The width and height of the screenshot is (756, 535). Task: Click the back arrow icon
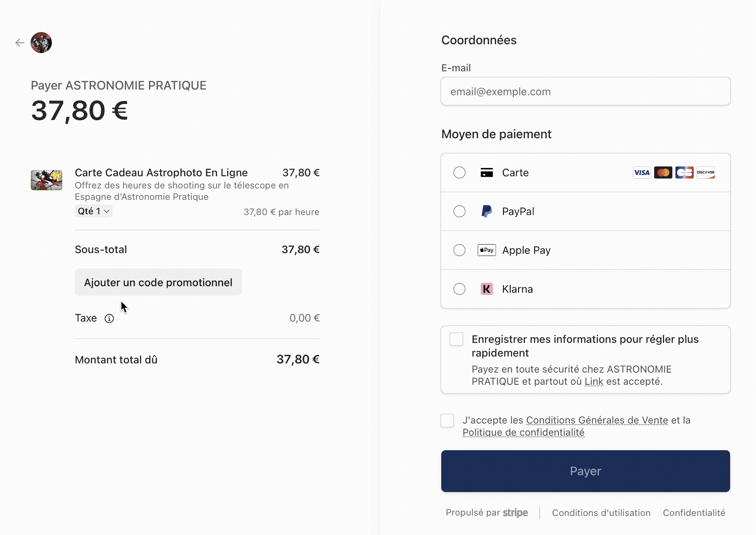[x=20, y=43]
